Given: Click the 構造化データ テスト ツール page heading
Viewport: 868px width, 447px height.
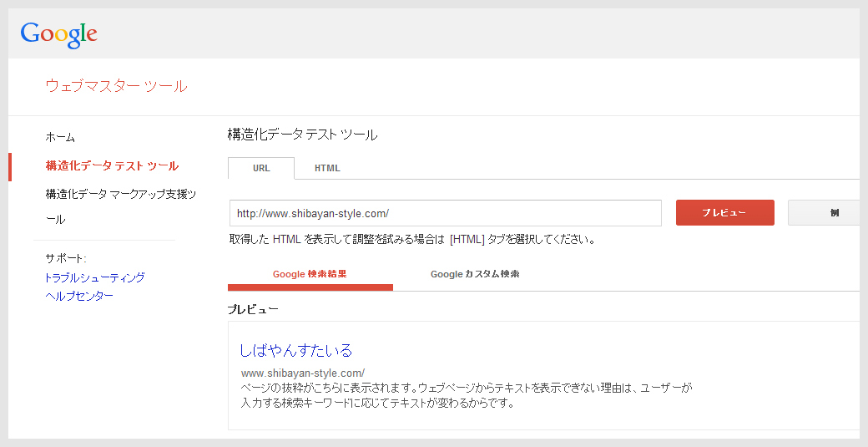Looking at the screenshot, I should point(302,135).
